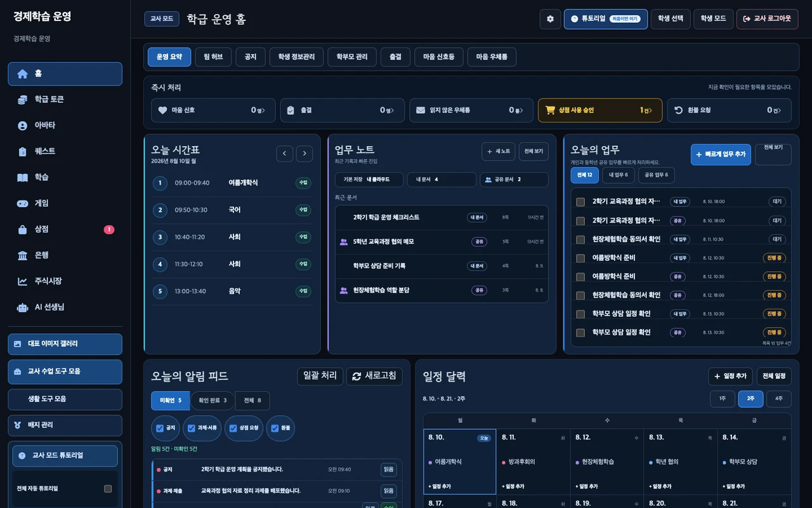Select 내 업무 6 filter tab

click(x=619, y=175)
